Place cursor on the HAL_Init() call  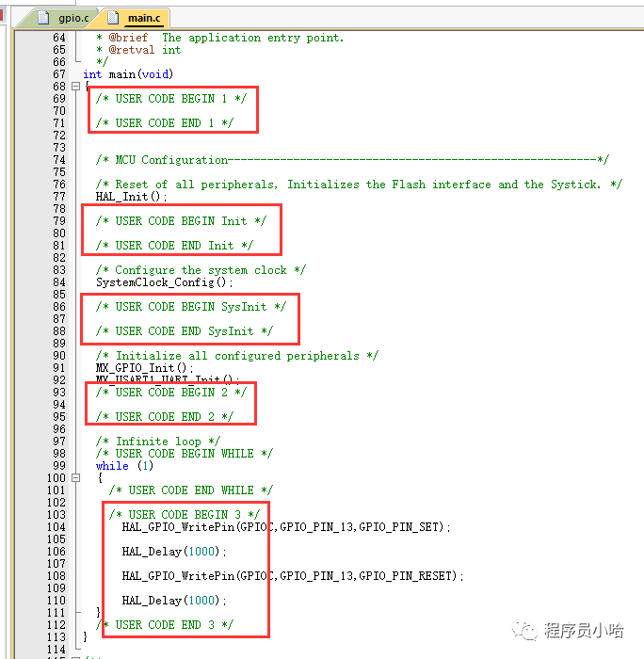(131, 197)
